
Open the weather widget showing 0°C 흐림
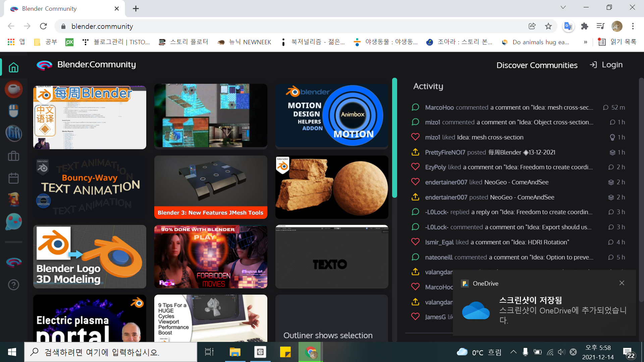(479, 352)
